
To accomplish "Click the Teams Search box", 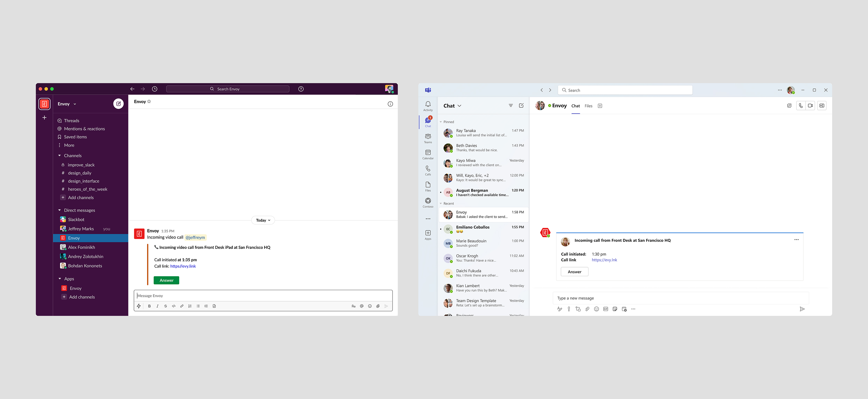I will (625, 90).
